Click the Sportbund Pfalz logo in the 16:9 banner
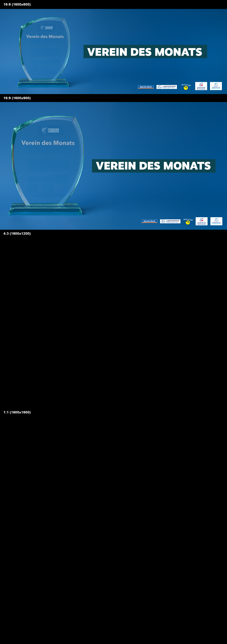 pos(188,221)
